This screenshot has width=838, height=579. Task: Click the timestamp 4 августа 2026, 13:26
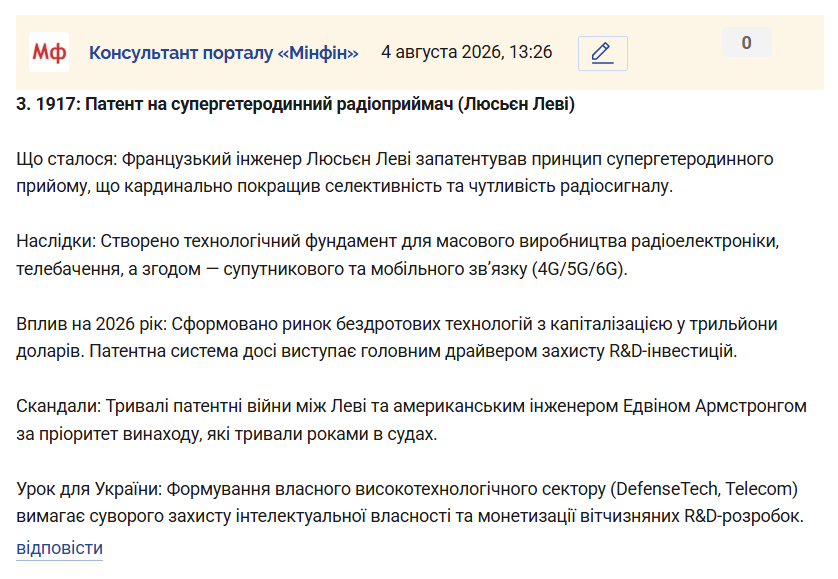[467, 52]
